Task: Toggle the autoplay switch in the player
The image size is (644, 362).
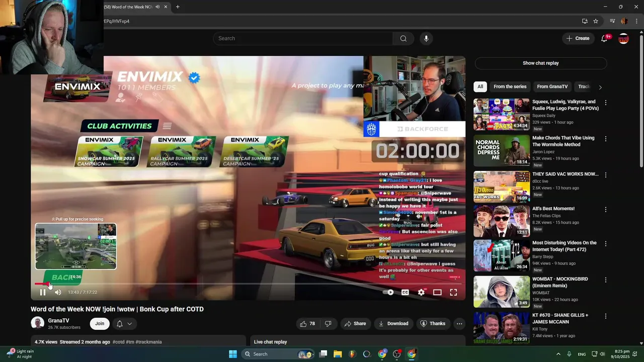Action: [388, 292]
